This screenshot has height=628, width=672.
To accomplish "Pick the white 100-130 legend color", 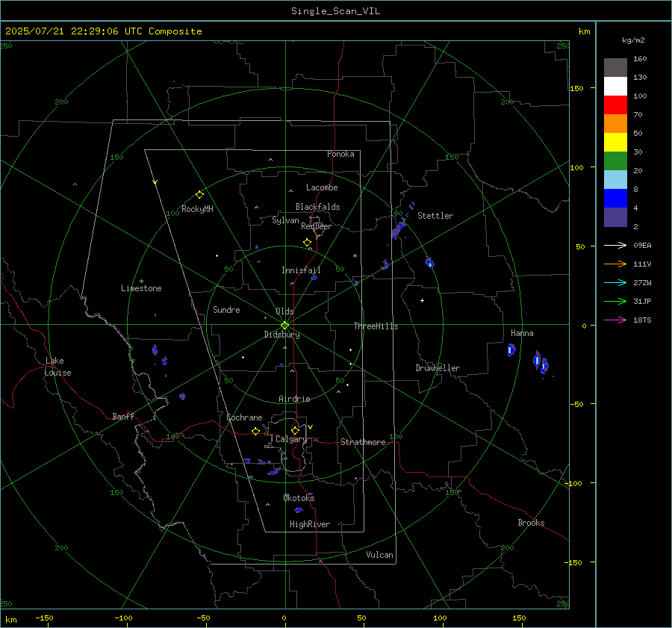I will point(615,87).
